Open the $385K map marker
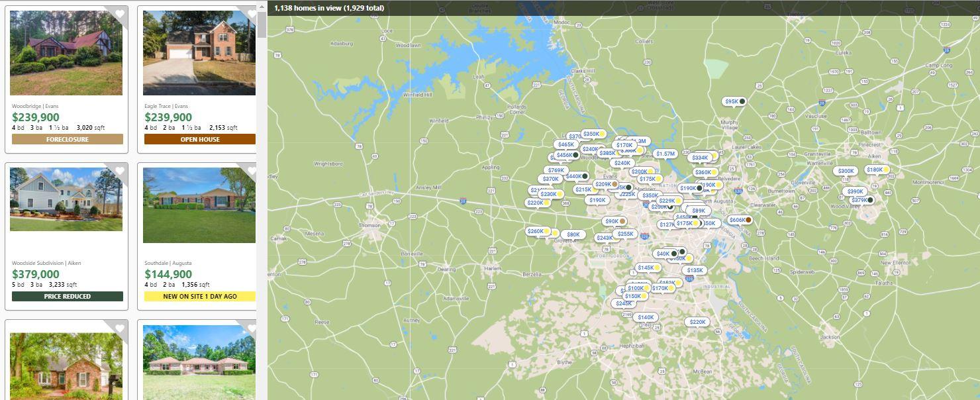980x400 pixels. tap(608, 153)
